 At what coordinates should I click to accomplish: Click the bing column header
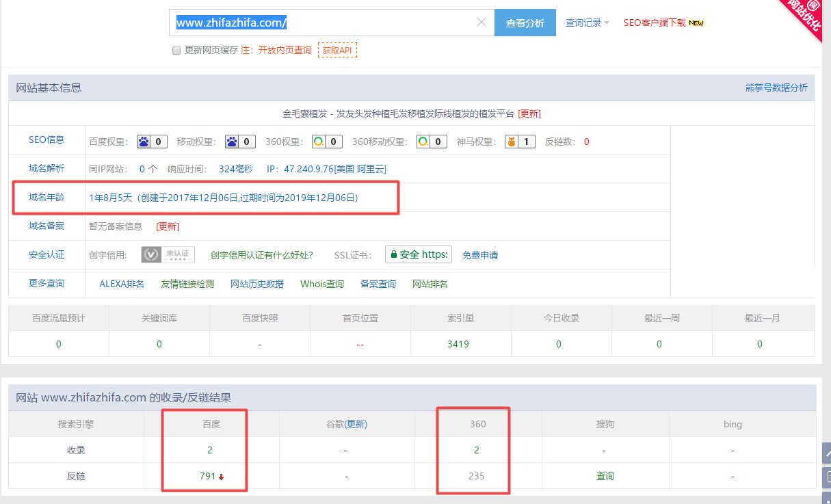(x=733, y=424)
